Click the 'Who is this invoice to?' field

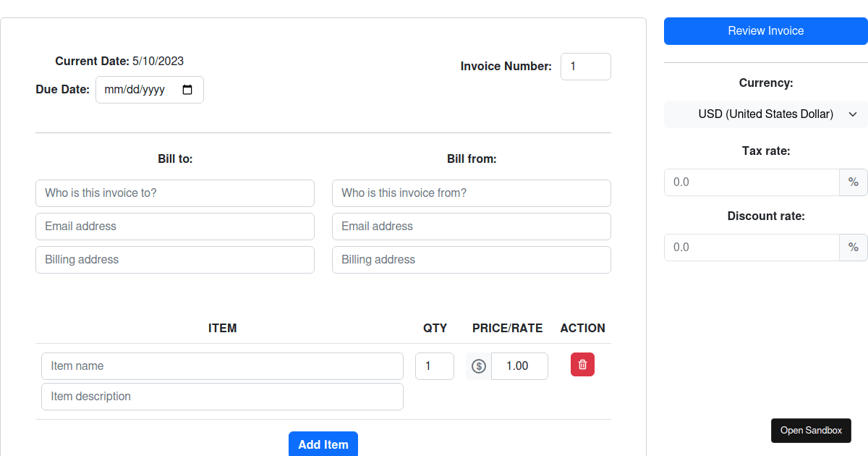175,193
